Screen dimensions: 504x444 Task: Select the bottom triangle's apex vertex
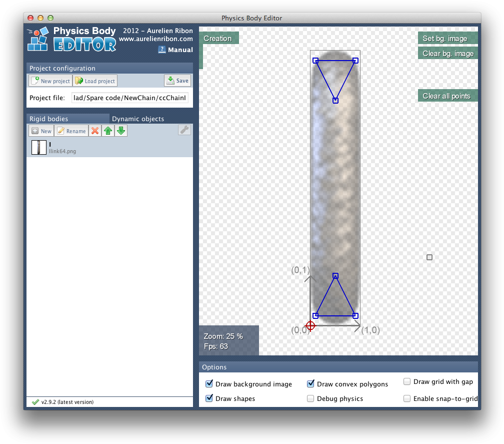click(335, 276)
